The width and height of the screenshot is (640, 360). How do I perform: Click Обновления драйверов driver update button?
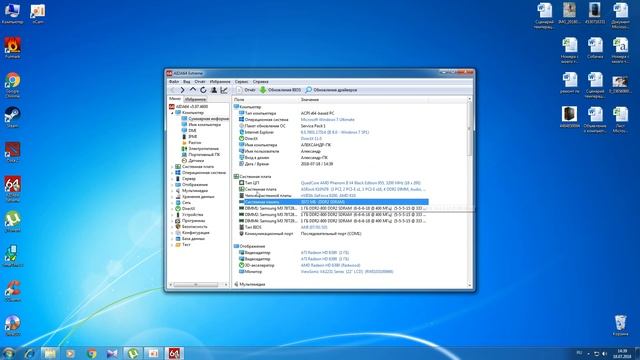pos(331,90)
